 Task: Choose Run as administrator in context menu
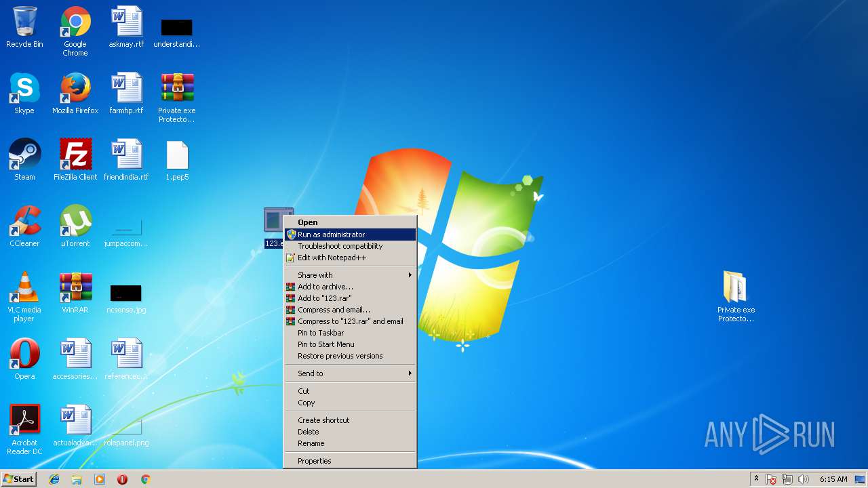coord(350,235)
